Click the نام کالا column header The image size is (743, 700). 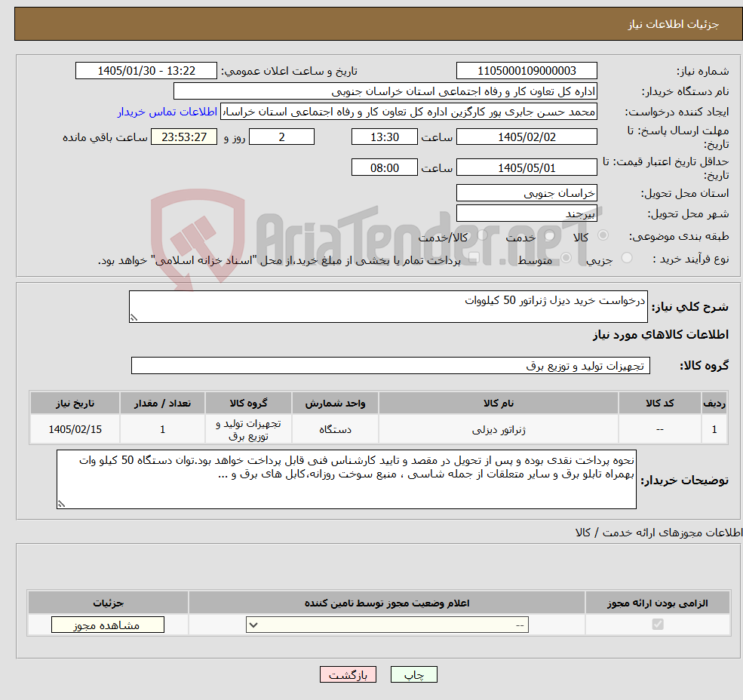(499, 403)
